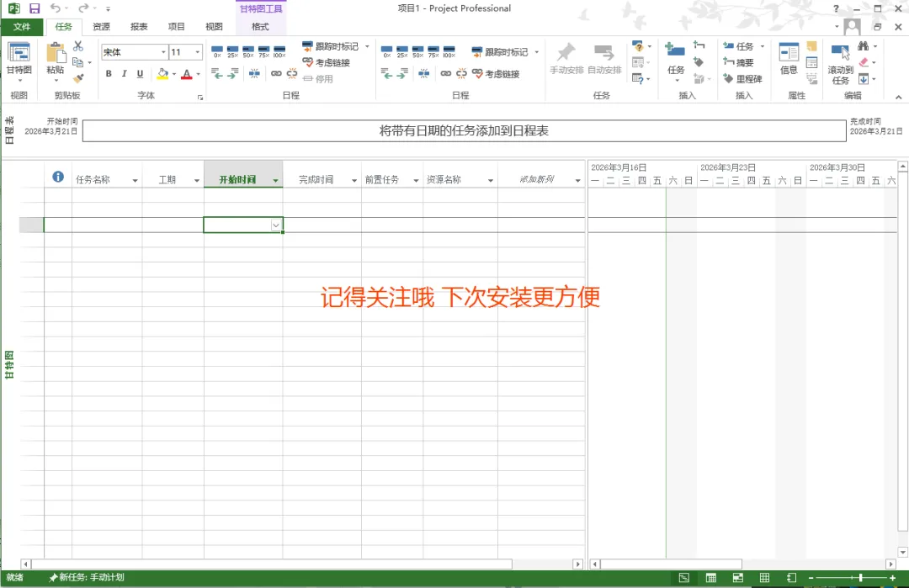
Task: Open Report view icon in status bar
Action: click(791, 578)
